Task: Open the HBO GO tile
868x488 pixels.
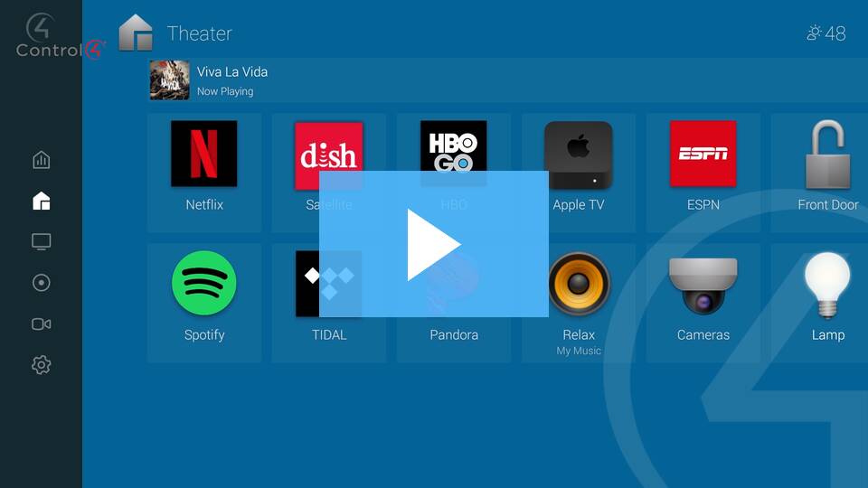Action: [453, 173]
